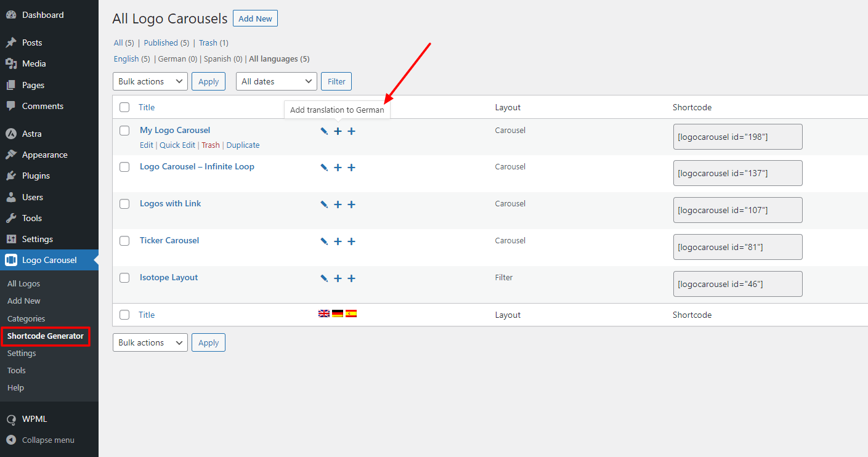This screenshot has width=868, height=457.
Task: Click the German flag icon in the table footer
Action: pos(338,313)
